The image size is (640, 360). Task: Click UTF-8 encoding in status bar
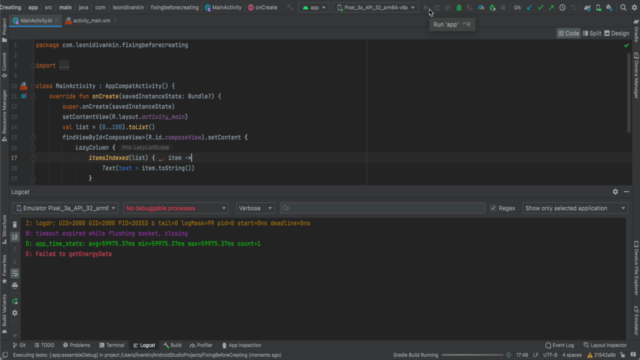550,355
